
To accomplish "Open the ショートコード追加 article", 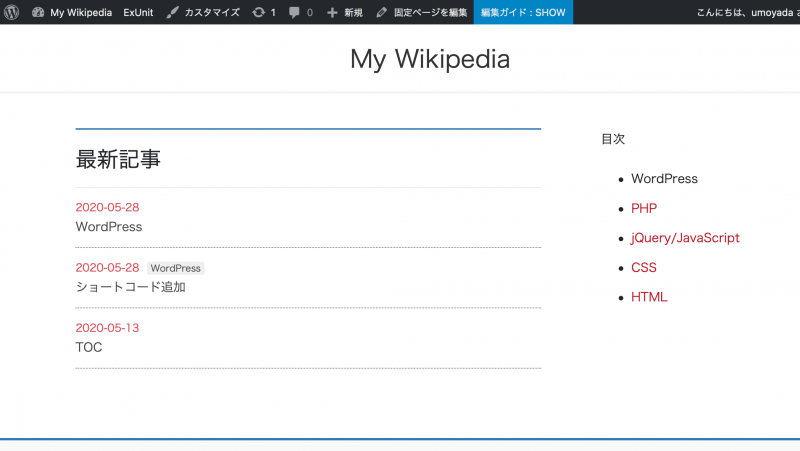I will [130, 287].
